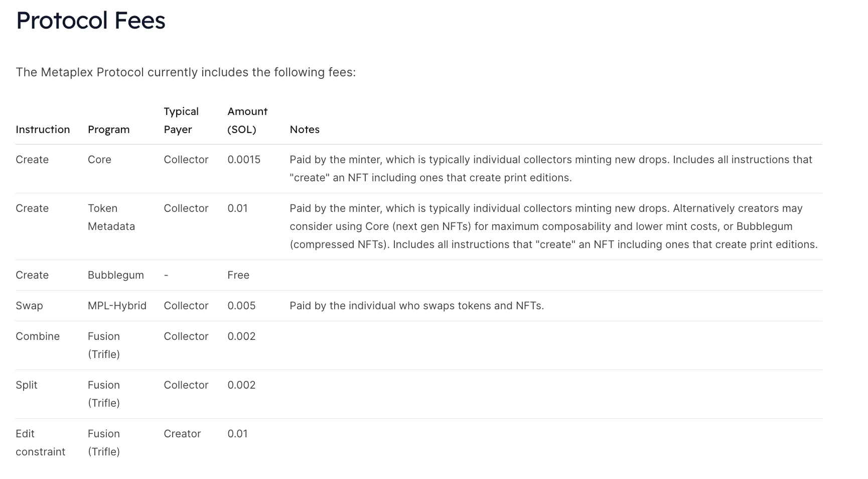Click the Combine instruction cell
The height and width of the screenshot is (479, 868).
click(x=38, y=336)
